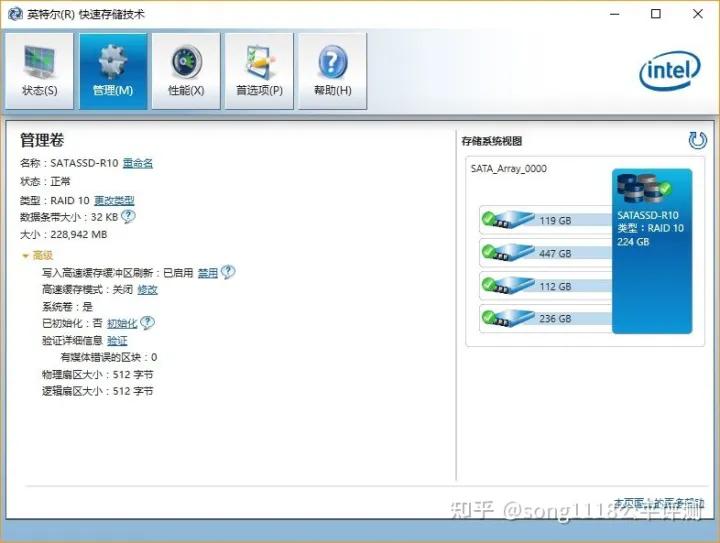Maximize the window

point(656,14)
